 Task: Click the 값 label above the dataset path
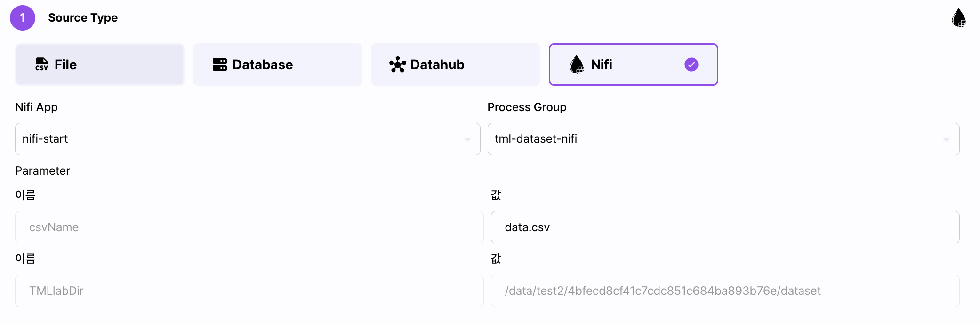coord(496,259)
